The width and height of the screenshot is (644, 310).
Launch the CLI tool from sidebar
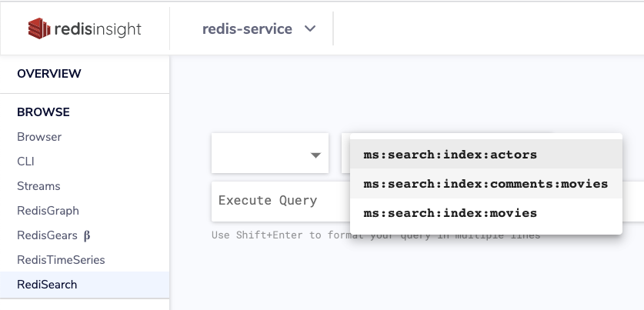(25, 162)
